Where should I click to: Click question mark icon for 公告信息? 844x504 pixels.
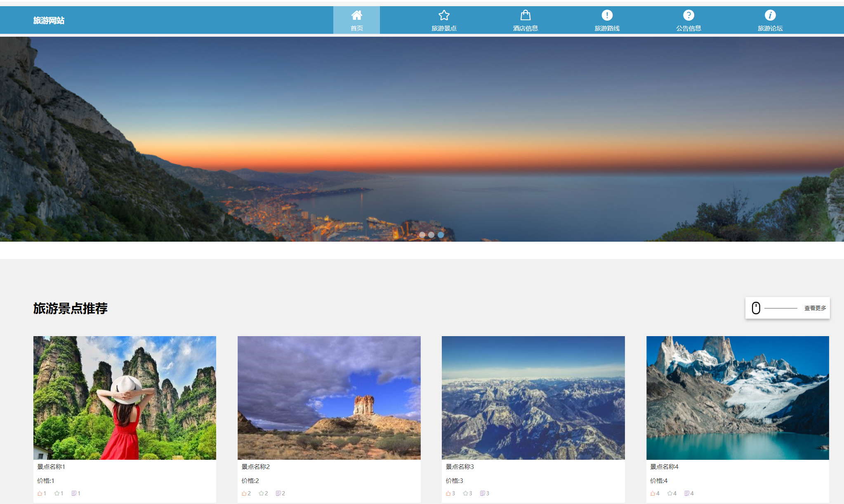tap(688, 15)
